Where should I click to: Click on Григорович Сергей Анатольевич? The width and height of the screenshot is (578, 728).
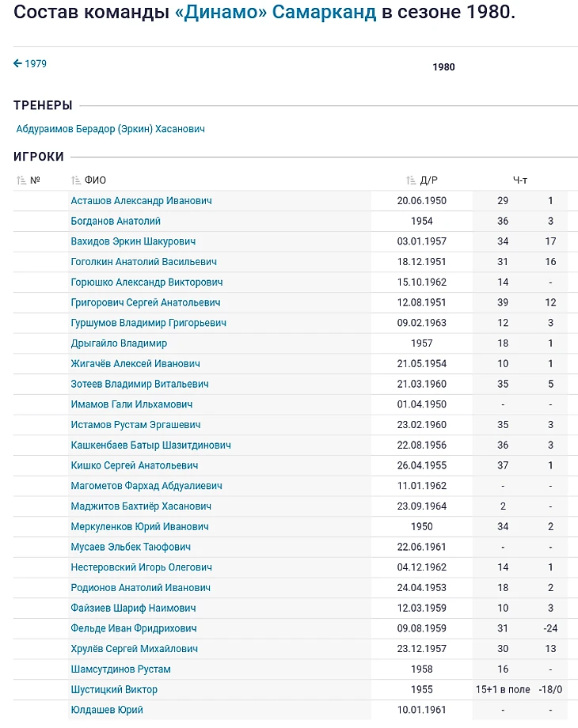[146, 302]
